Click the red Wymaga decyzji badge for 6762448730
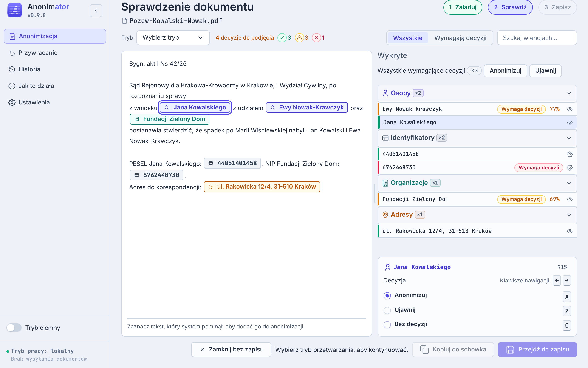 point(539,168)
